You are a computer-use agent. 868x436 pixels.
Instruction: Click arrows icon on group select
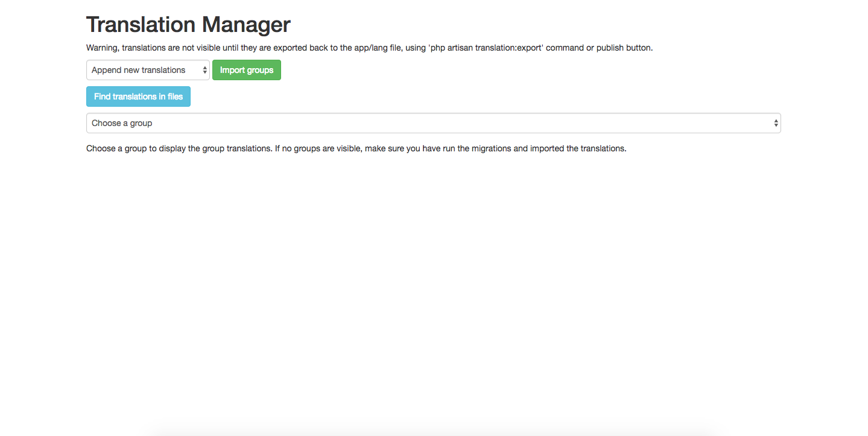pyautogui.click(x=776, y=123)
